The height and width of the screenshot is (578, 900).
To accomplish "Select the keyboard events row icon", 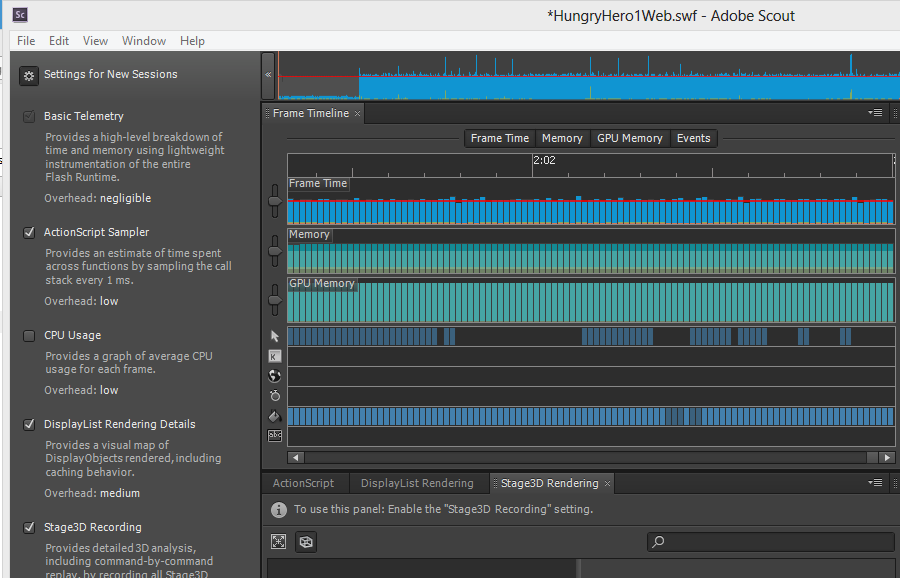I will pos(275,356).
